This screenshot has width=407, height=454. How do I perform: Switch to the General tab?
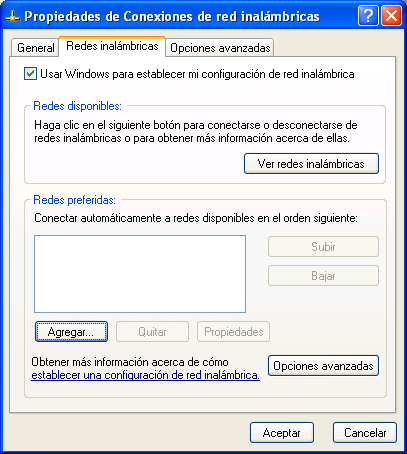(x=35, y=48)
